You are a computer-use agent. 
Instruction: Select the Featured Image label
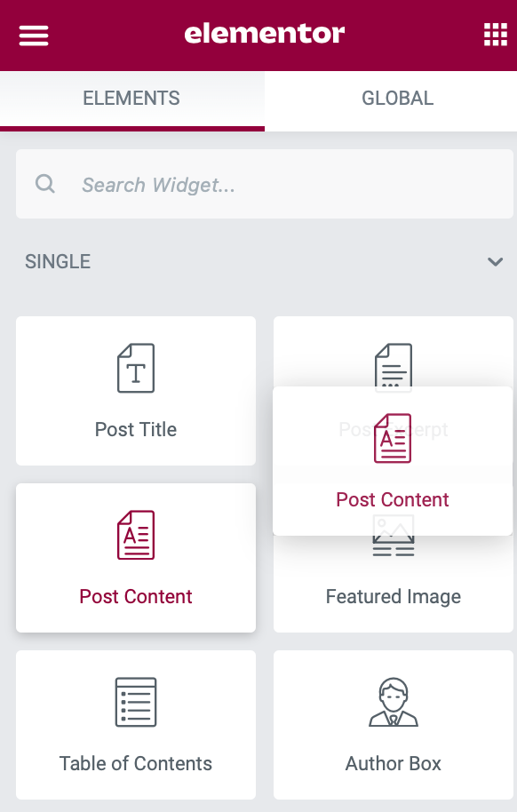point(394,597)
